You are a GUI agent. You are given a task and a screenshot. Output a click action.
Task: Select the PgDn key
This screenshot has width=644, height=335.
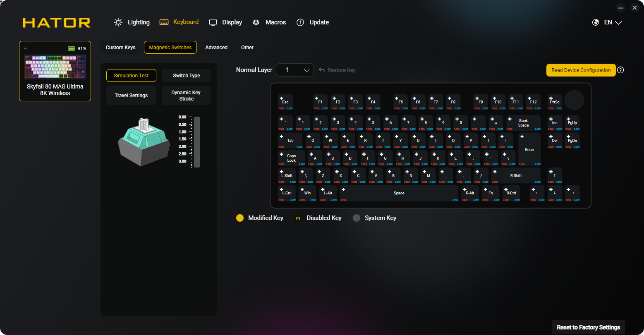(572, 141)
